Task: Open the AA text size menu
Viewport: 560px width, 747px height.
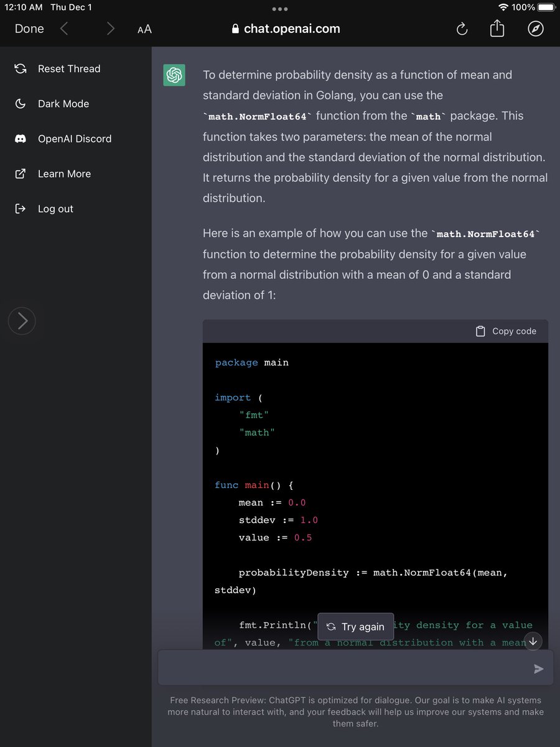Action: [144, 29]
